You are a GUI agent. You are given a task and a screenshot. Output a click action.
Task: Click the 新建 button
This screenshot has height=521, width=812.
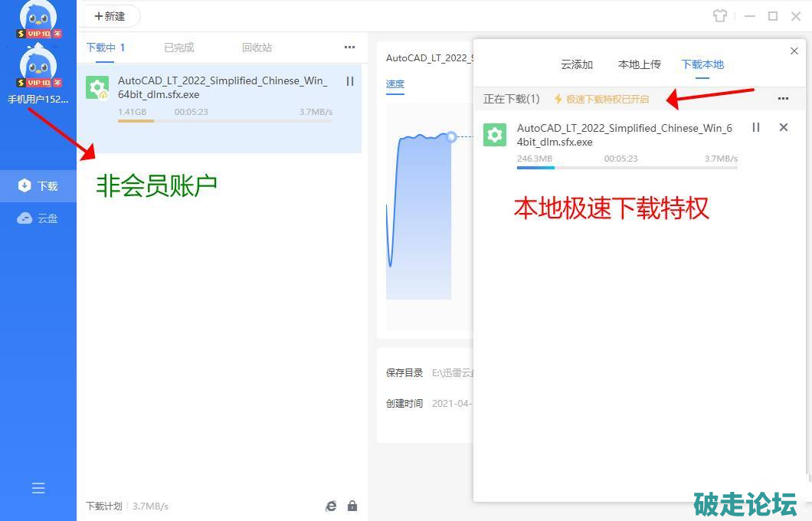coord(110,16)
